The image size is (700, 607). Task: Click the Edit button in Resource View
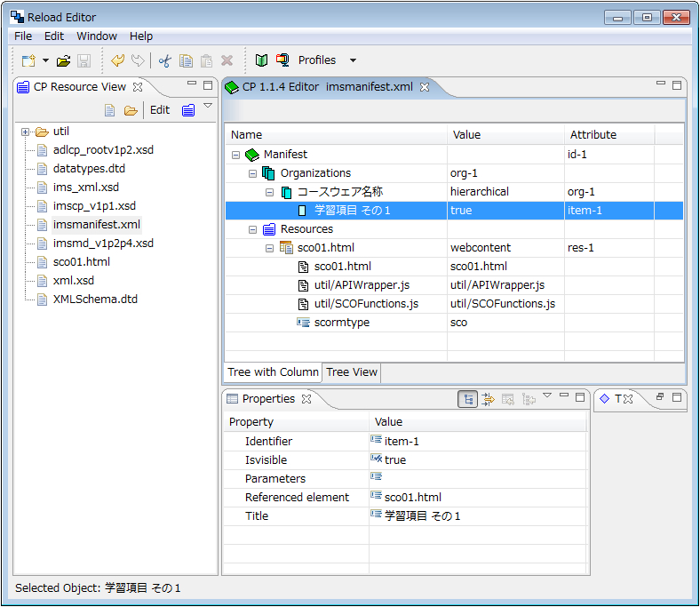tap(160, 110)
